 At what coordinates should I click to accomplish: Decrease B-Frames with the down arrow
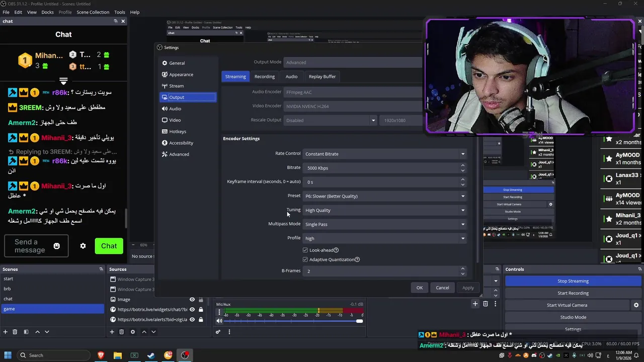463,273
